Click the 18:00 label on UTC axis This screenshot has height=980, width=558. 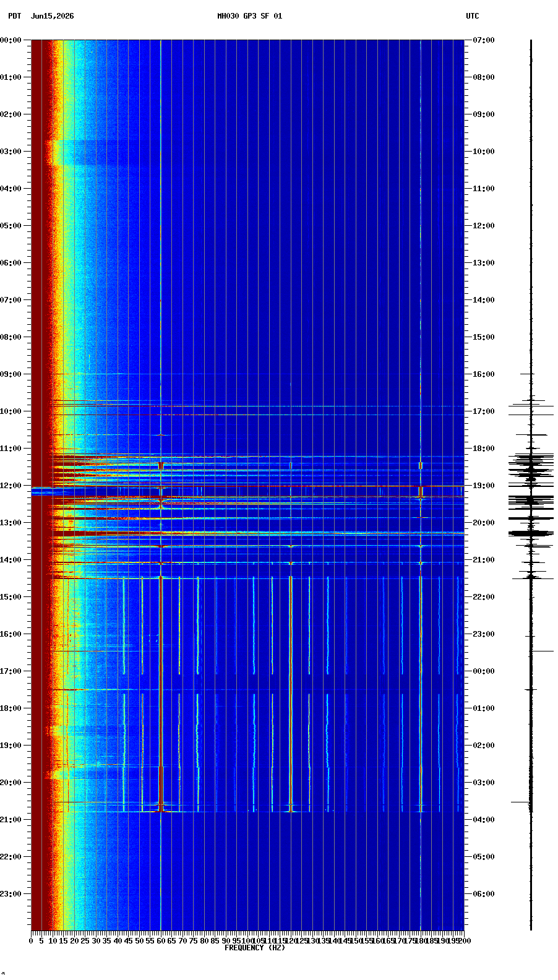click(484, 449)
